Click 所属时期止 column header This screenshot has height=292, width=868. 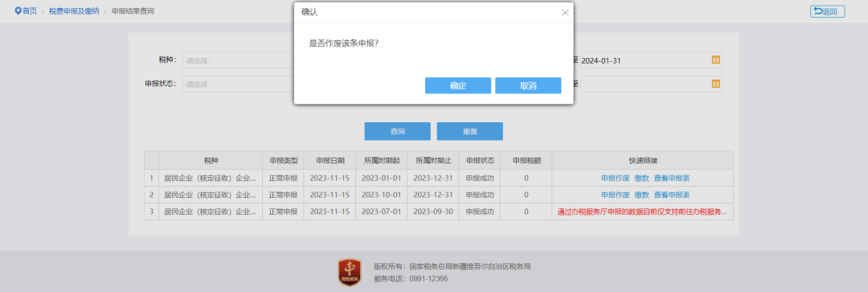click(433, 161)
